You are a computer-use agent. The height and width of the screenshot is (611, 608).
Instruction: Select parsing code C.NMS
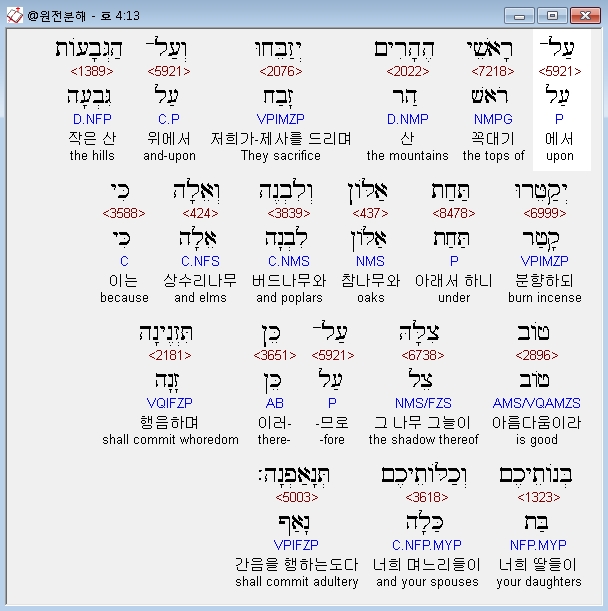(x=289, y=261)
